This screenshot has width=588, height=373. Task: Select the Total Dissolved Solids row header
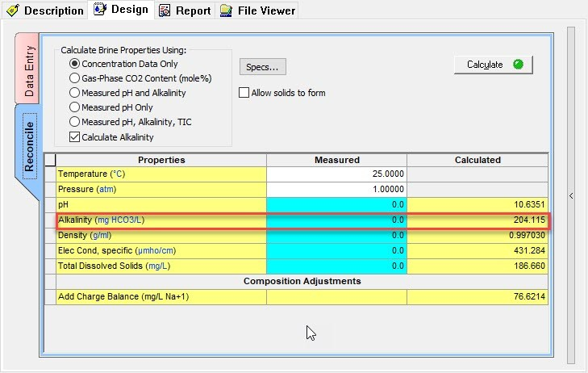coord(50,266)
